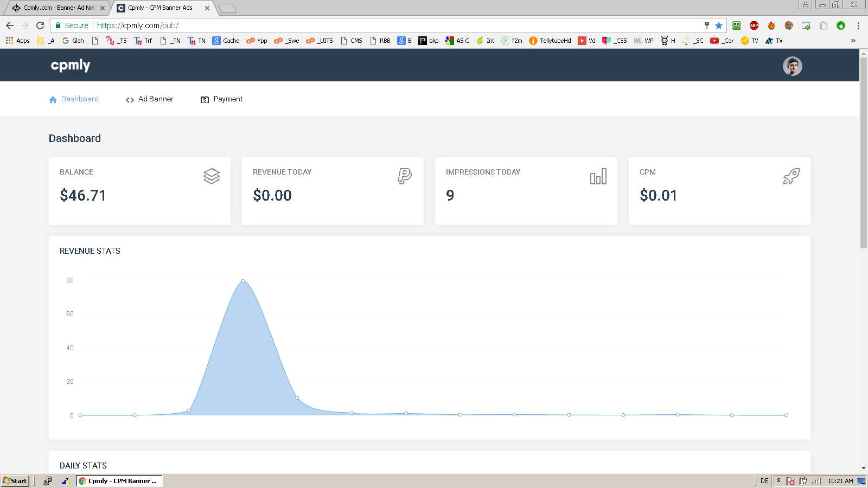Open the _Car bookmark
Screen dimensions: 868x488
coord(722,41)
